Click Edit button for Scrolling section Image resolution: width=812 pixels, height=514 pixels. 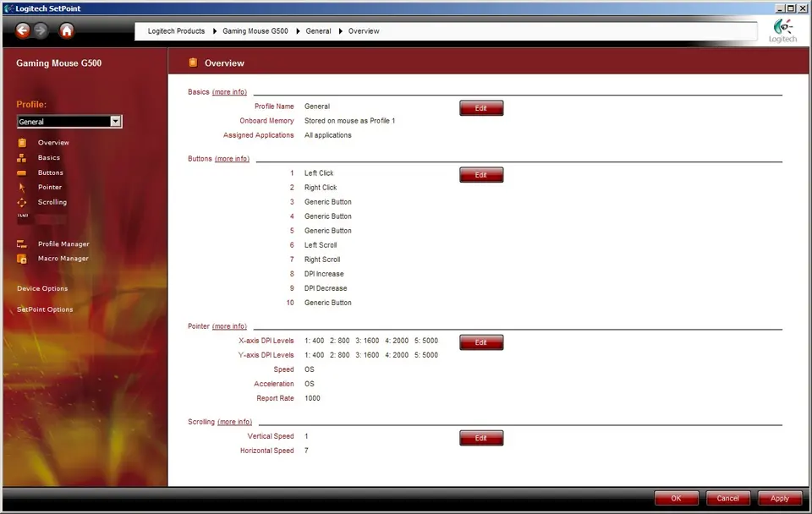[x=481, y=438]
